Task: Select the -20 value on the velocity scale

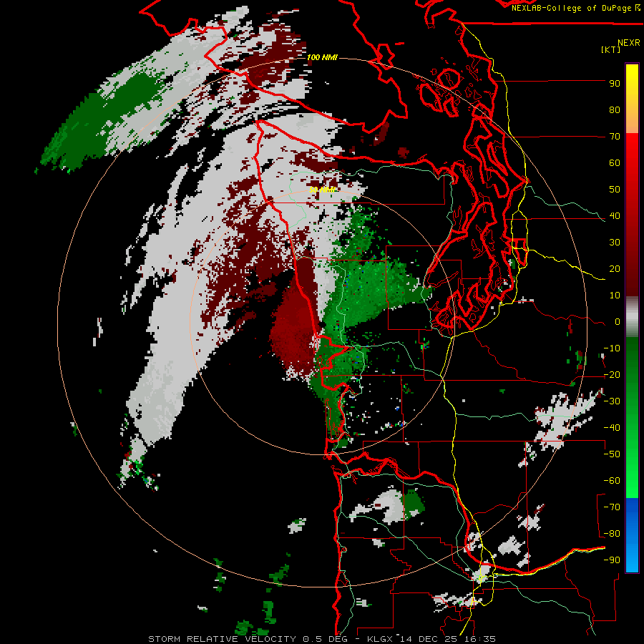Action: click(x=612, y=374)
